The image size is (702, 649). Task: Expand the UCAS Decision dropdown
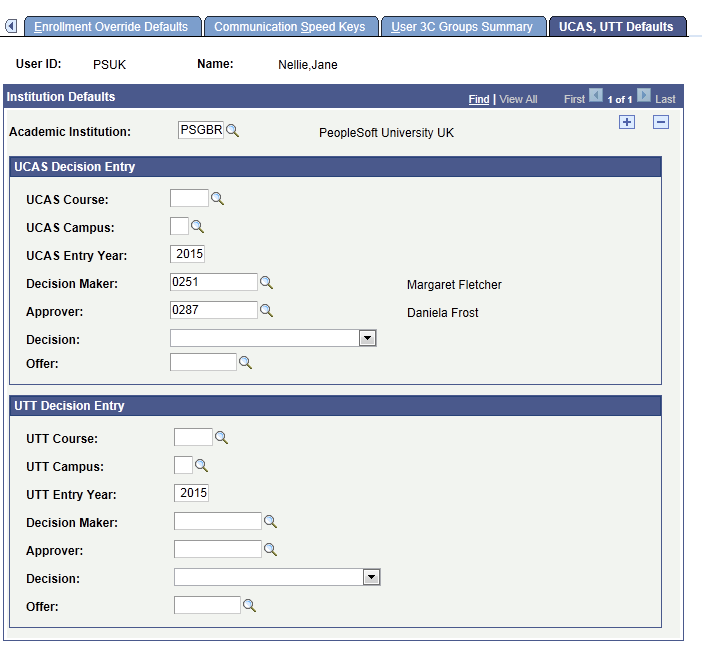(x=368, y=338)
